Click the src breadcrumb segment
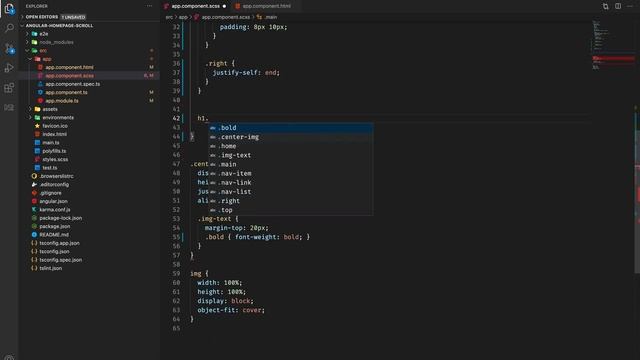Screen dimensions: 640x360 (x=169, y=17)
